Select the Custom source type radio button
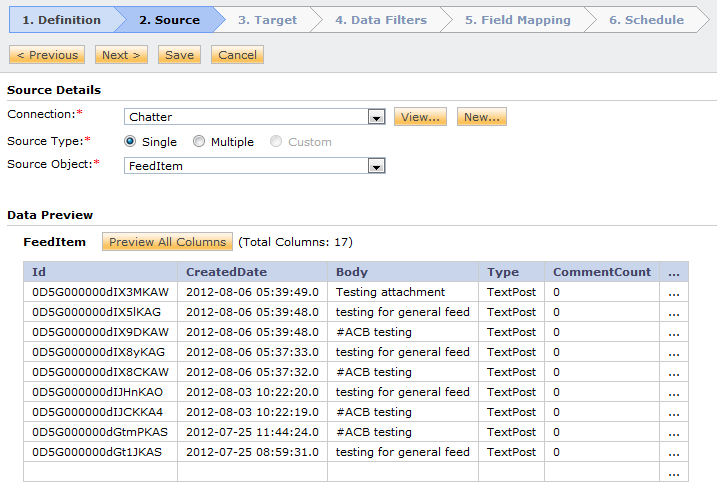This screenshot has height=489, width=717. tap(276, 141)
